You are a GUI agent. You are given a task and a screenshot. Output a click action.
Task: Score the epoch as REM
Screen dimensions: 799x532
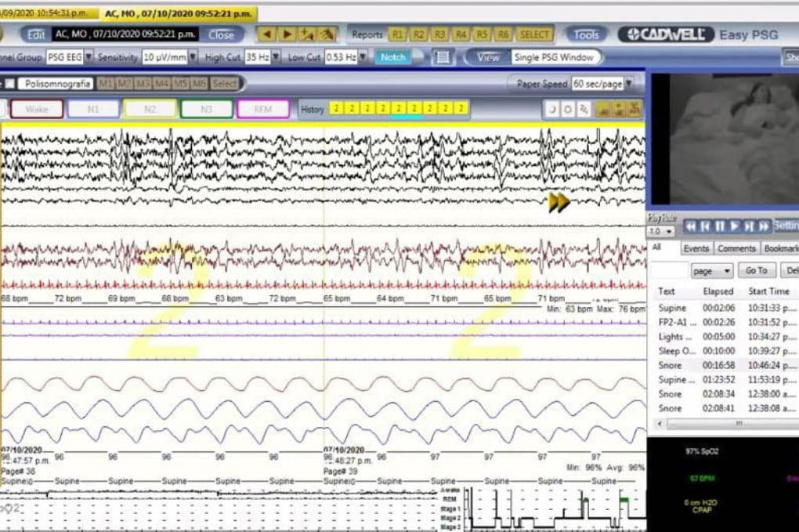click(262, 109)
